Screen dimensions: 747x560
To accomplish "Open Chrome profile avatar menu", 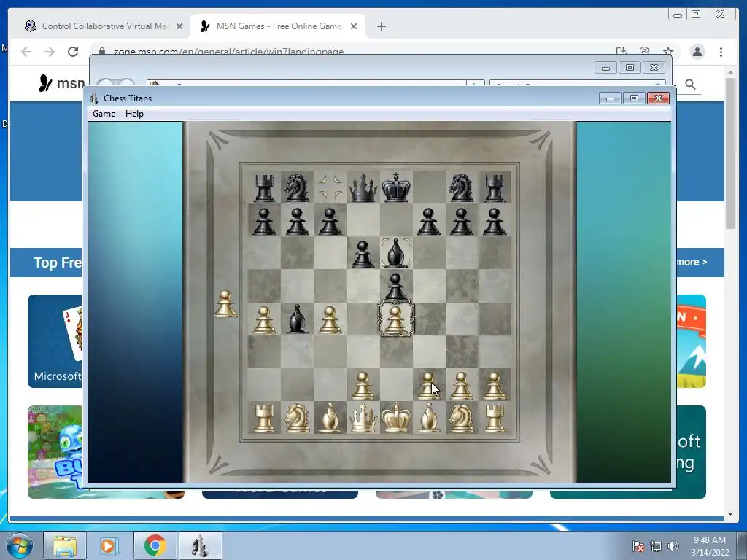I will pyautogui.click(x=697, y=52).
